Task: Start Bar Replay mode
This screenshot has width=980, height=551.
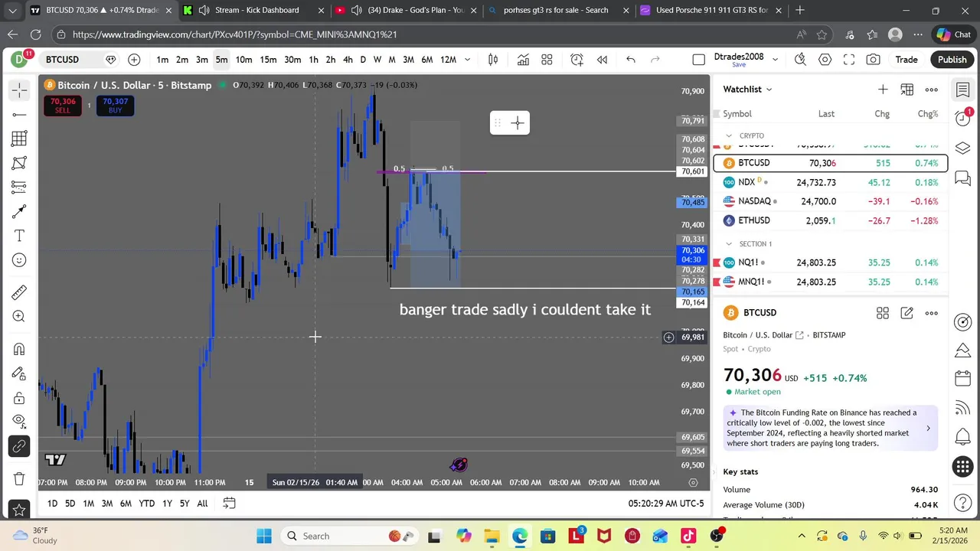Action: [602, 60]
